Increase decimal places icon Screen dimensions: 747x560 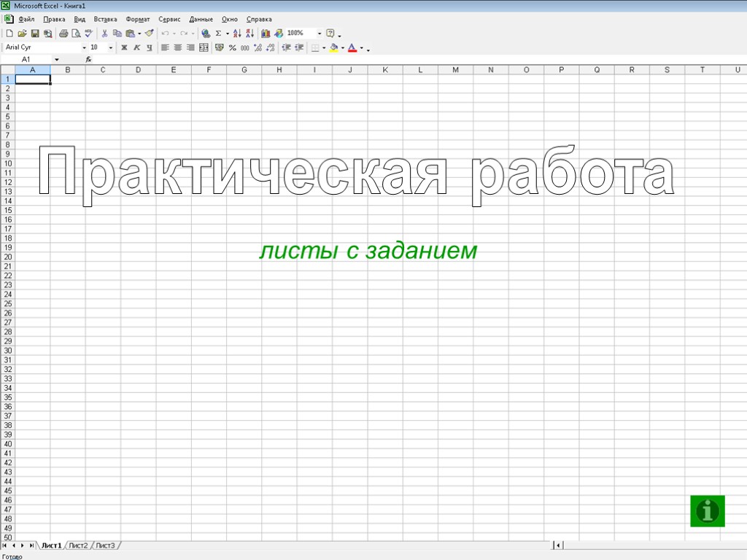coord(258,47)
